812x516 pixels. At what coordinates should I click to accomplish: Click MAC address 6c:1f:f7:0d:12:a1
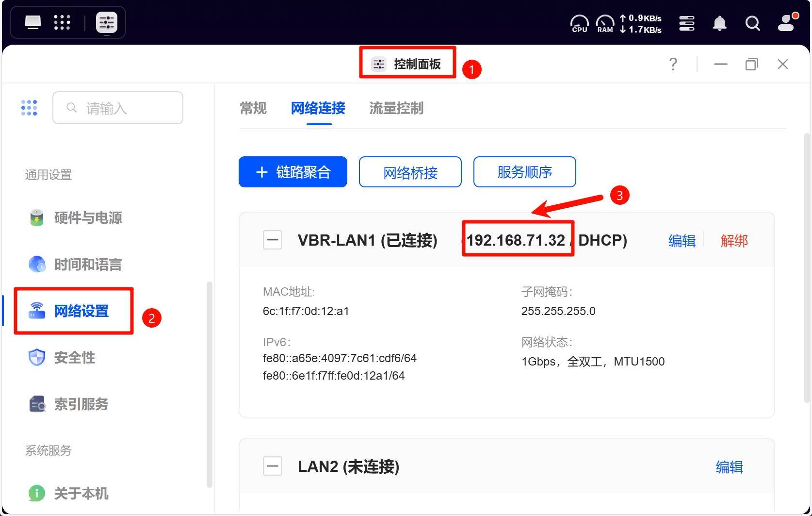pos(306,311)
